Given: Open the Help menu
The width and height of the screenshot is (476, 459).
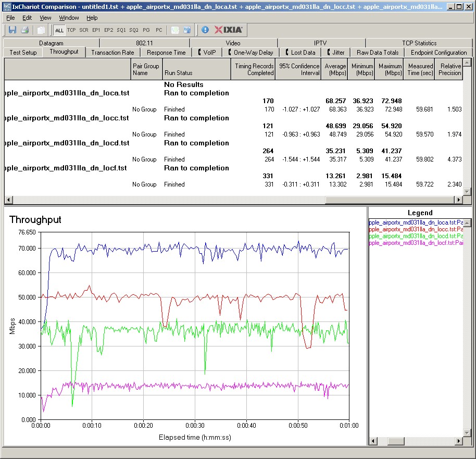Looking at the screenshot, I should (92, 18).
